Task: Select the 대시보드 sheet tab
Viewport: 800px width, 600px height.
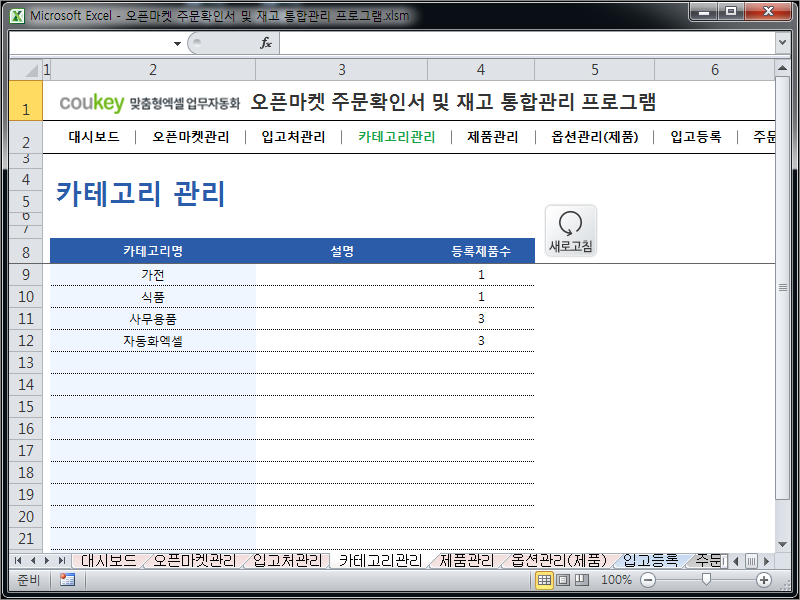Action: (x=108, y=560)
